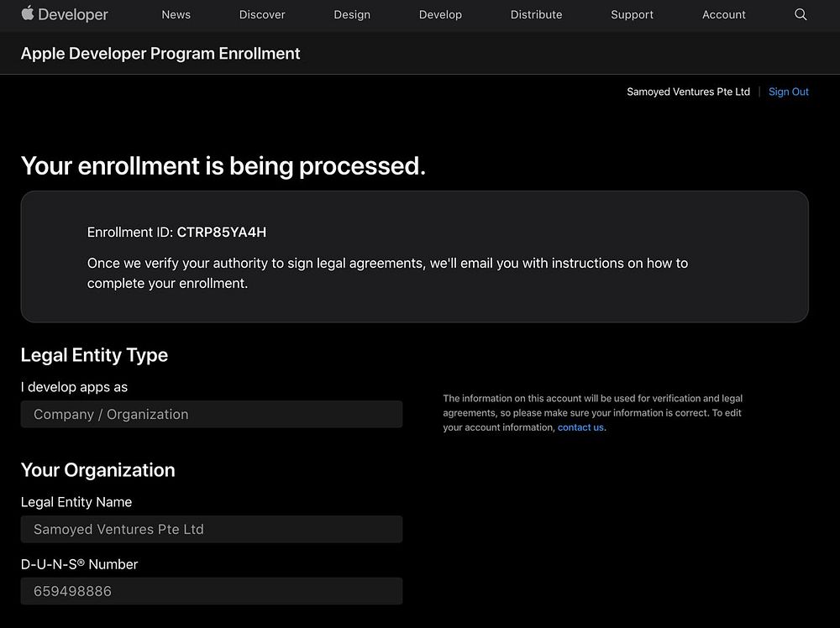Go to the Support page

(633, 14)
